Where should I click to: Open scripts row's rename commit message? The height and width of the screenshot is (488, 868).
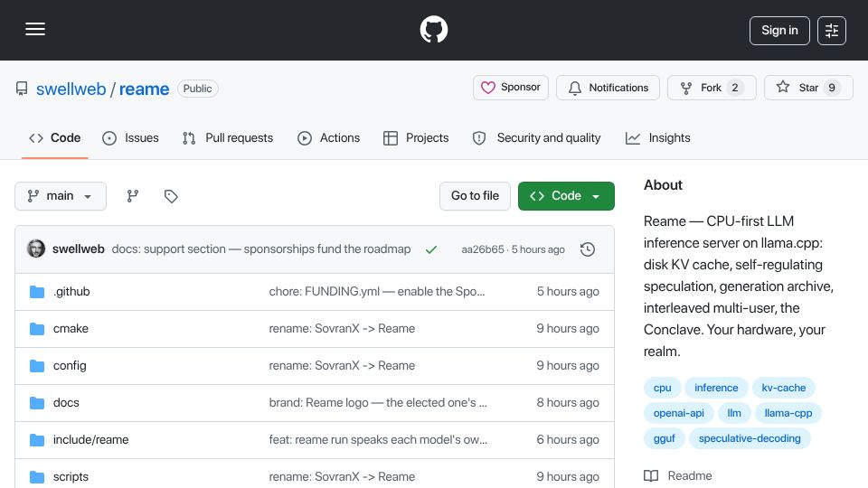tap(342, 477)
